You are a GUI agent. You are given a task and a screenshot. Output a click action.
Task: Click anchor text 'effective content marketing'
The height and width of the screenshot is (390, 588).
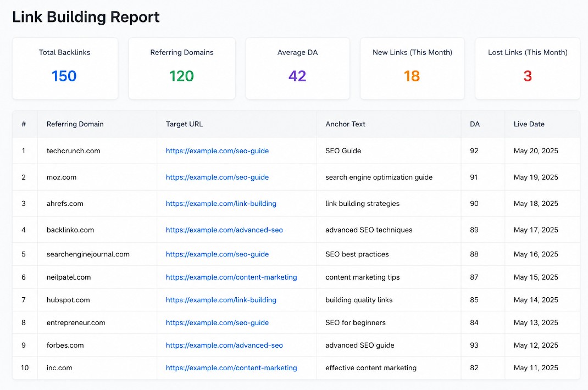pos(371,368)
